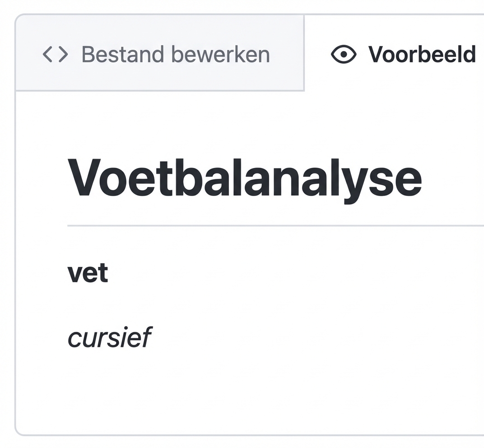Click the right chevron of the code icon
This screenshot has height=448, width=484.
point(63,54)
